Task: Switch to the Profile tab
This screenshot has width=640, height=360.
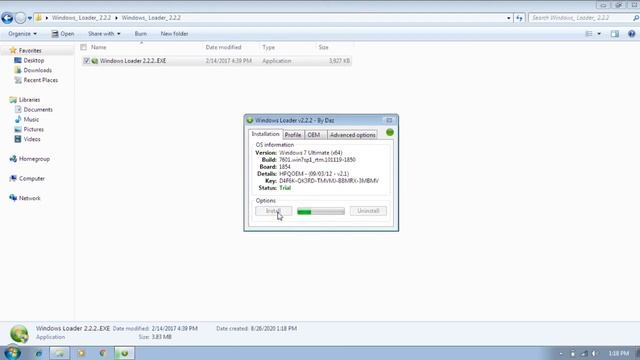Action: [x=293, y=135]
